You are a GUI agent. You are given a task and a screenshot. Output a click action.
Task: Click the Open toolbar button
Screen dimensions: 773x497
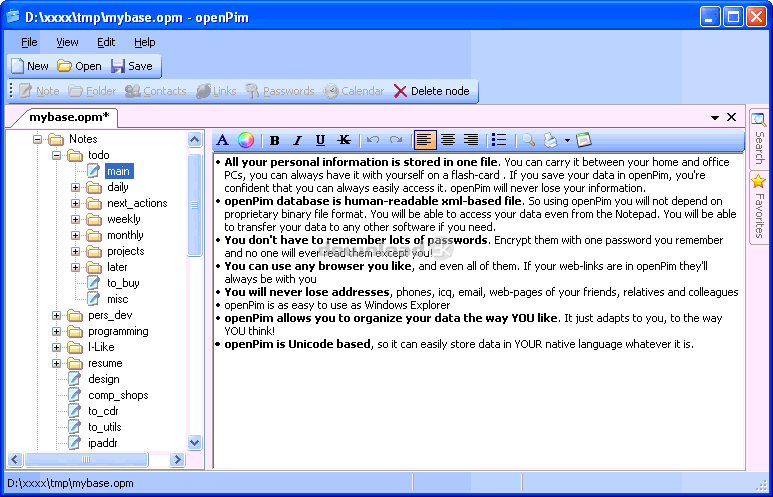[x=79, y=66]
